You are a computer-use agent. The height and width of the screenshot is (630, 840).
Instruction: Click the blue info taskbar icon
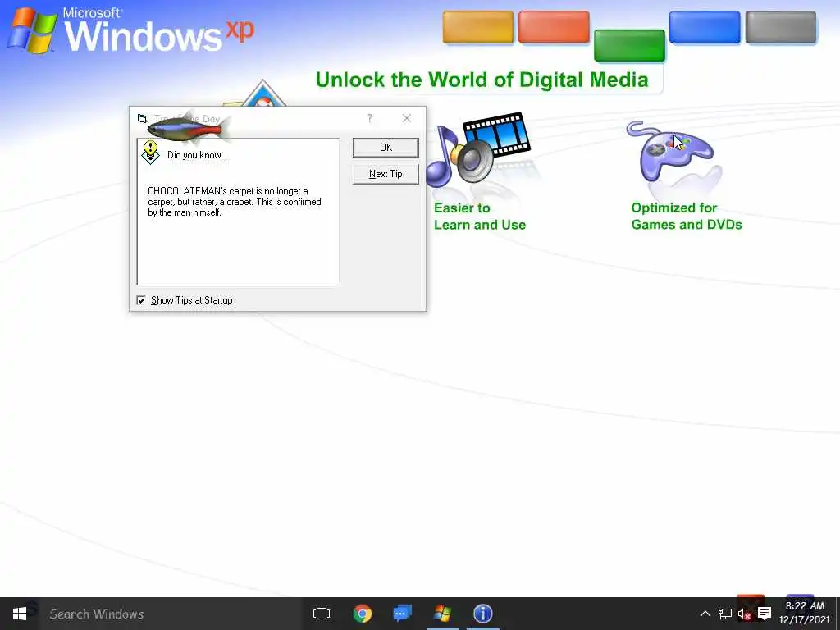click(482, 614)
